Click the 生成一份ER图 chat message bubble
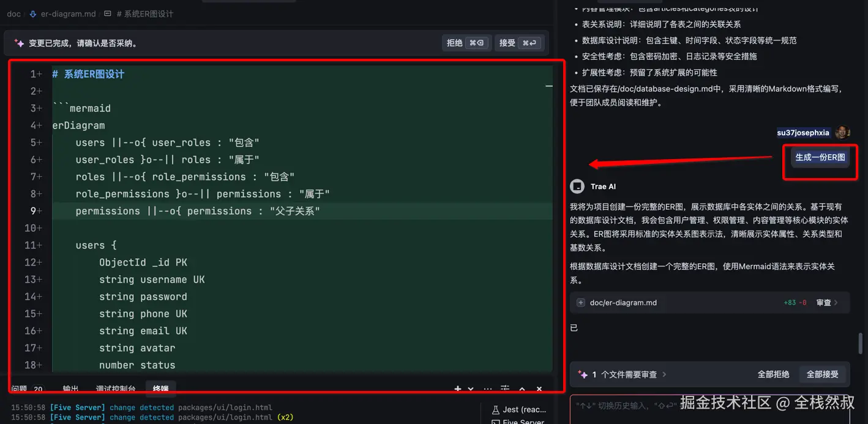This screenshot has width=868, height=424. pyautogui.click(x=820, y=157)
